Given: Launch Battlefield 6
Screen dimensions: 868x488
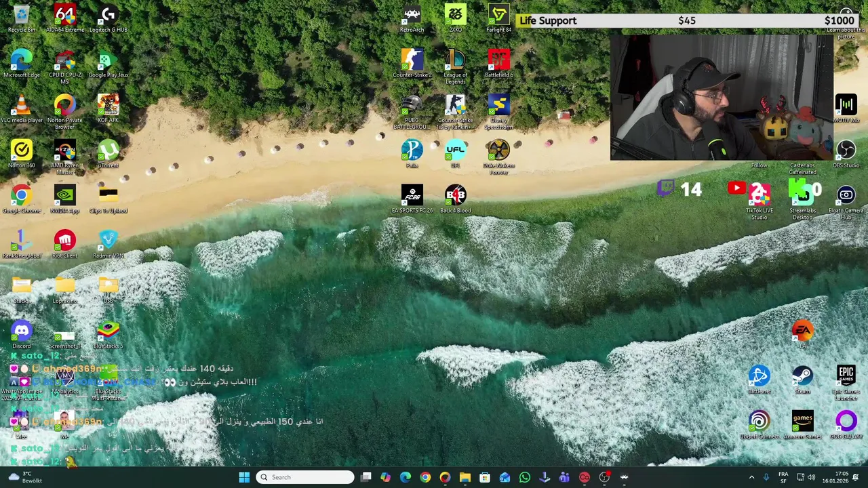Looking at the screenshot, I should click(x=498, y=64).
